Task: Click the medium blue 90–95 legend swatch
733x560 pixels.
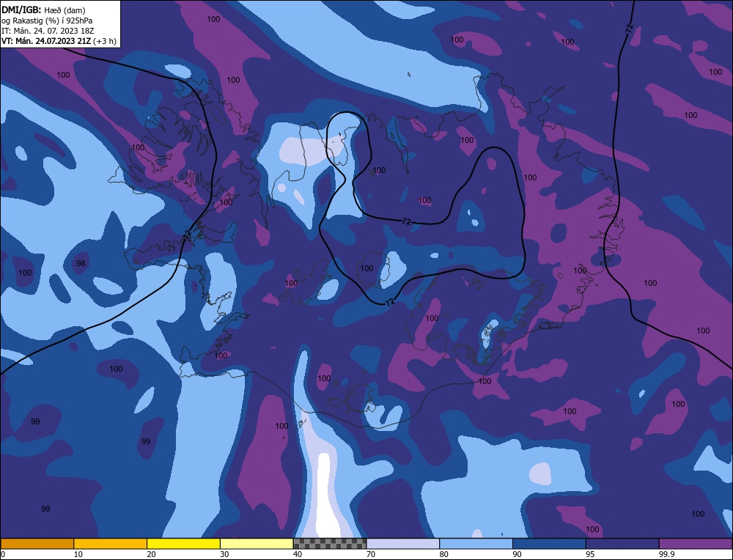Action: click(x=549, y=543)
